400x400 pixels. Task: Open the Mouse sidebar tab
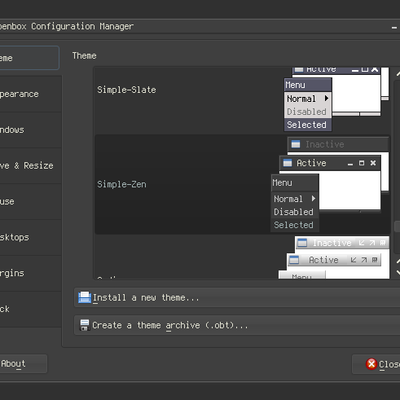[x=30, y=201]
